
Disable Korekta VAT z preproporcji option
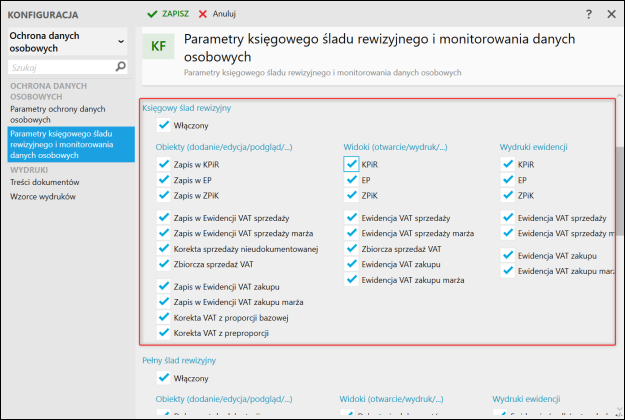(163, 333)
